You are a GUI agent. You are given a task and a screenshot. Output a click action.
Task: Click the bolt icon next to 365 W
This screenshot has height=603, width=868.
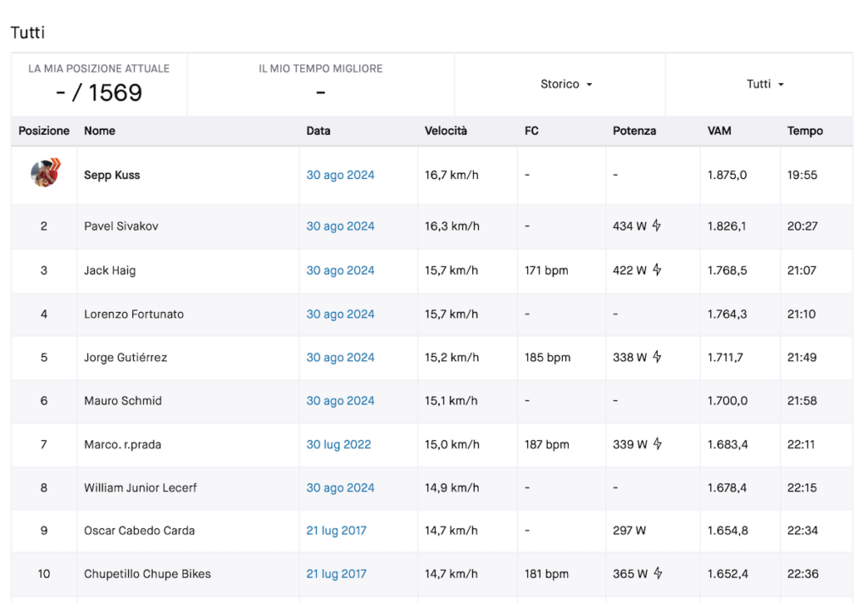[x=658, y=573]
